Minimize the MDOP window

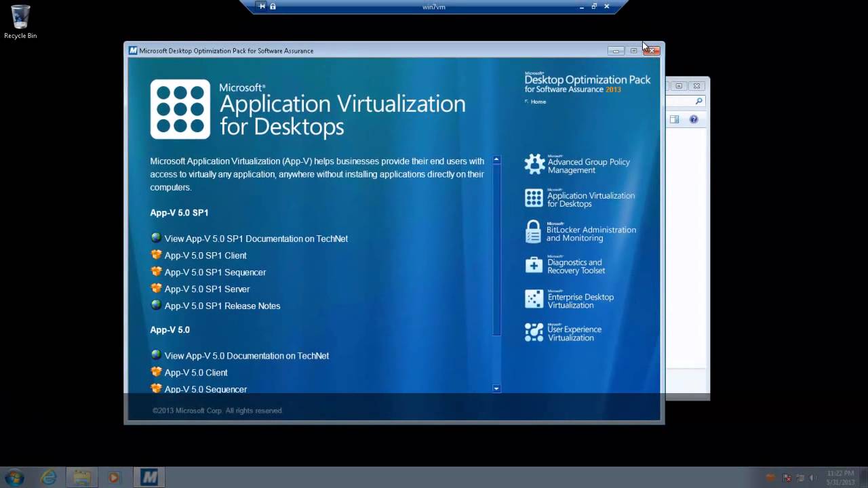(616, 50)
